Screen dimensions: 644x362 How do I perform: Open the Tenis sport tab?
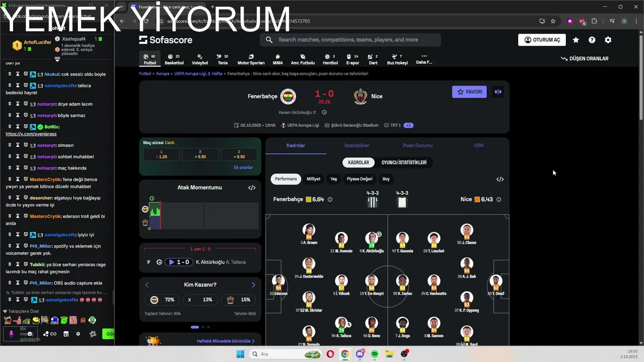[x=222, y=59]
